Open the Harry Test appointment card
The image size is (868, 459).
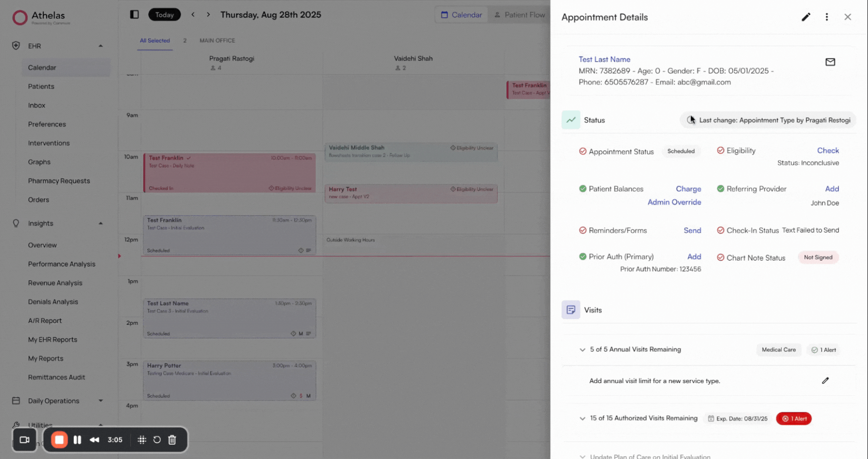[x=410, y=193]
